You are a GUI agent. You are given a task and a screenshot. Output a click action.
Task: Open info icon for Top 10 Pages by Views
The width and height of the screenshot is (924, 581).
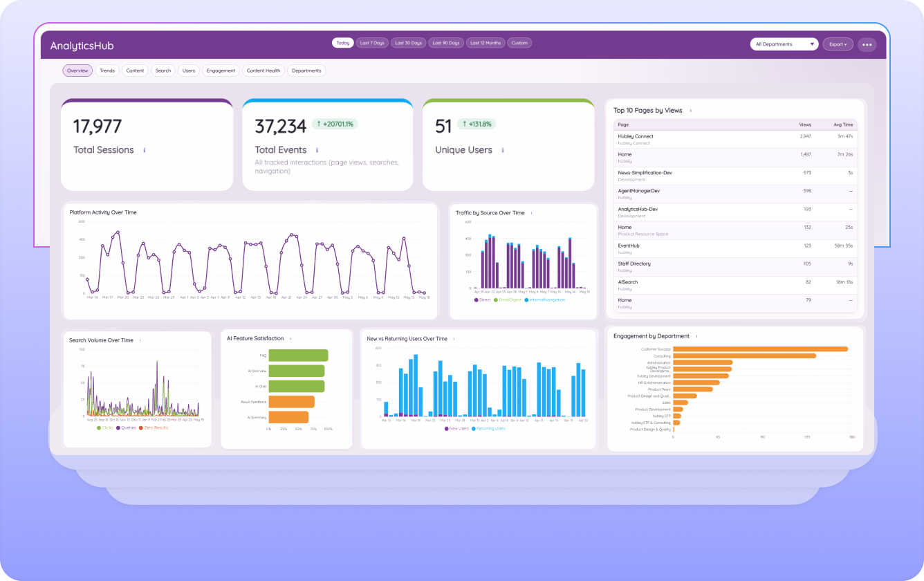click(690, 111)
